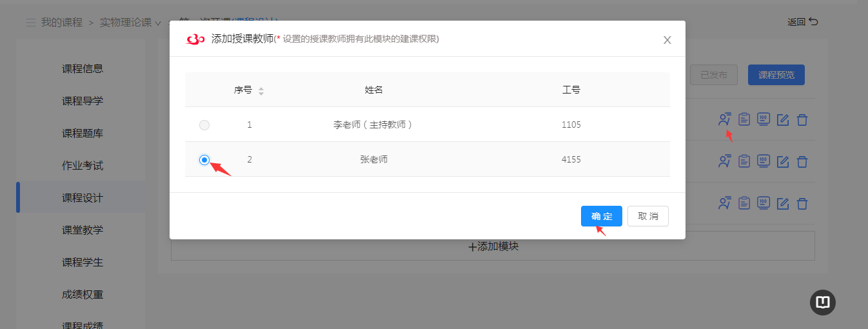Select the disabled radio button for 李老师

pyautogui.click(x=204, y=125)
